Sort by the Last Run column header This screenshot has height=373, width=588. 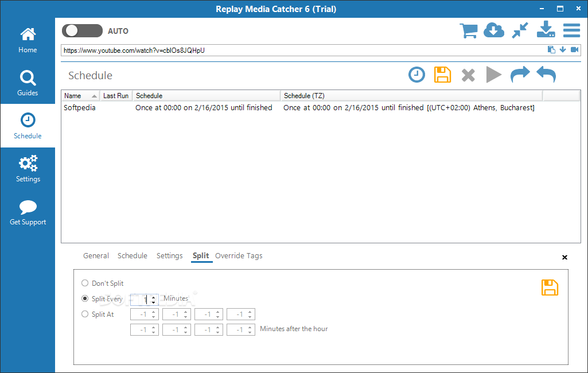116,96
